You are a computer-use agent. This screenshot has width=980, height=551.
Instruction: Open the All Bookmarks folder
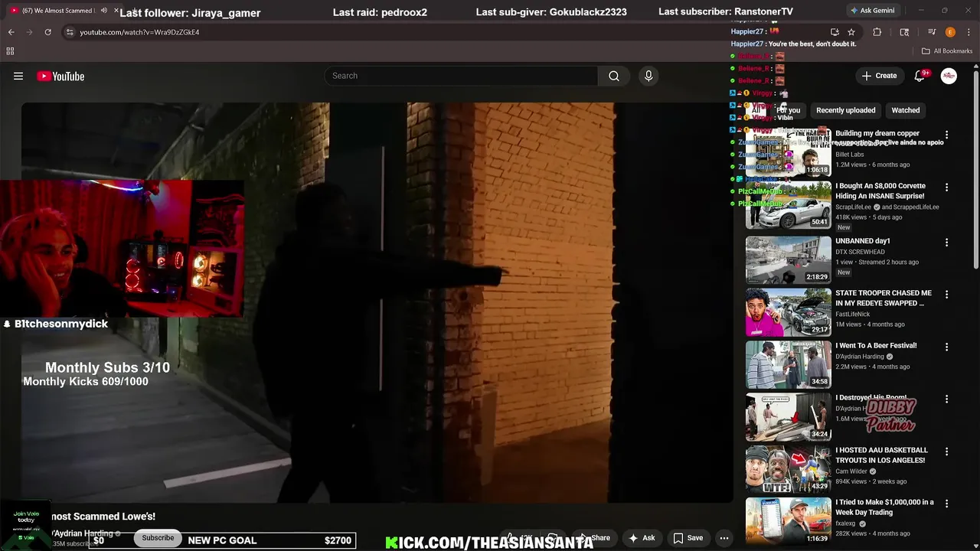tap(947, 51)
